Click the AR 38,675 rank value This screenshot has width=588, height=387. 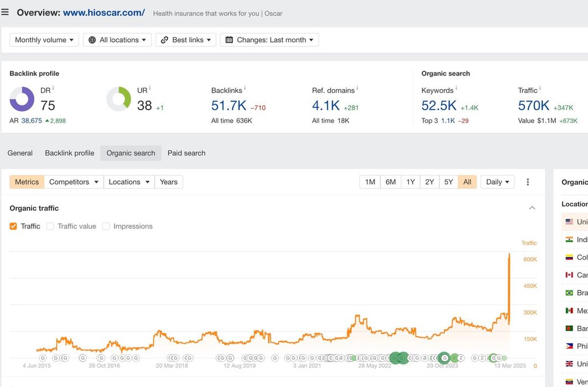pos(32,121)
